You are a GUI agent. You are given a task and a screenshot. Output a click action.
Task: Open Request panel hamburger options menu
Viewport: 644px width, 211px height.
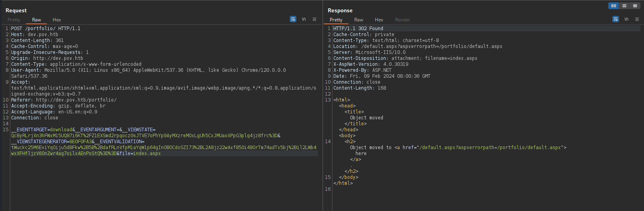pos(315,19)
